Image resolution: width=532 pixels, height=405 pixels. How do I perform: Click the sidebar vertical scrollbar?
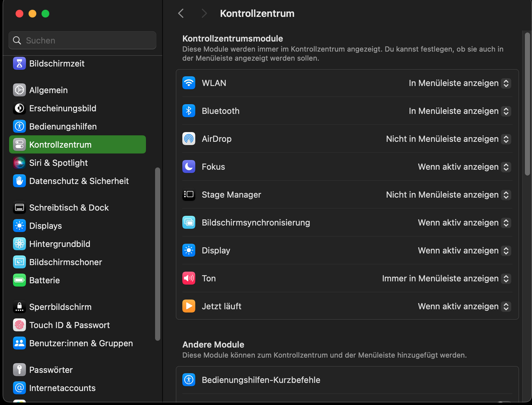click(158, 254)
